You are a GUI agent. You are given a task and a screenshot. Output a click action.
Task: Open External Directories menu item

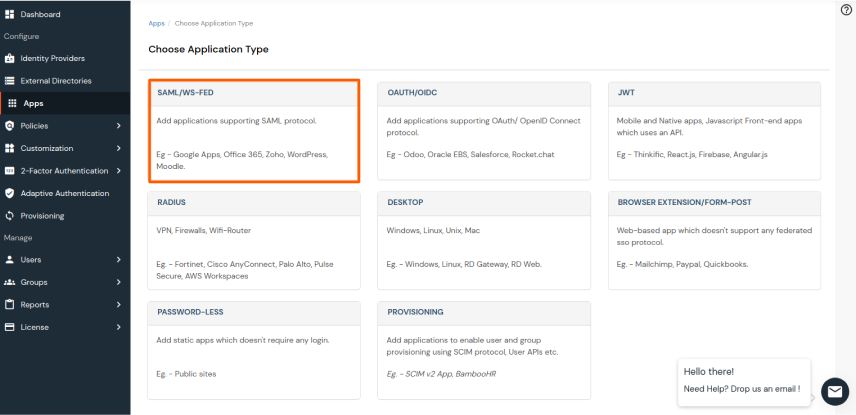coord(65,81)
